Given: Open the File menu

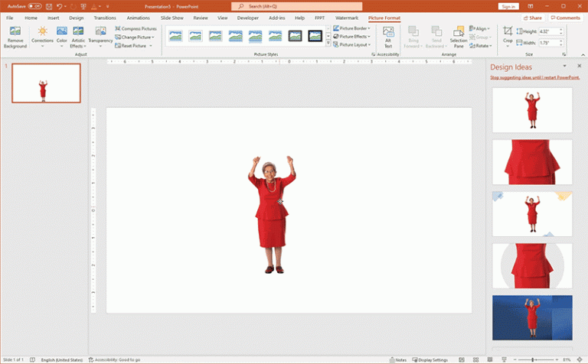Looking at the screenshot, I should (10, 18).
